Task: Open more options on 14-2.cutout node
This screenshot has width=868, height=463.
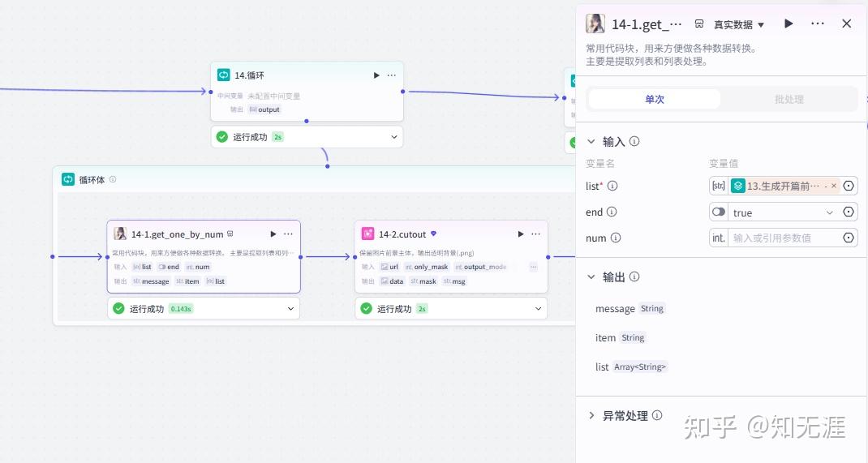Action: (536, 234)
